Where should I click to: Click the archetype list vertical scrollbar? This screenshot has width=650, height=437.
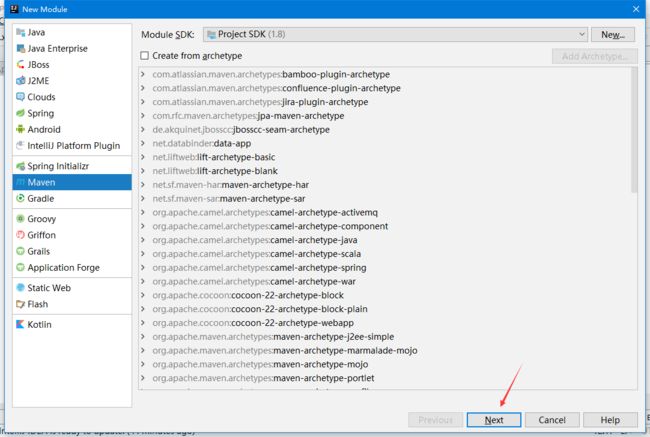[x=634, y=129]
